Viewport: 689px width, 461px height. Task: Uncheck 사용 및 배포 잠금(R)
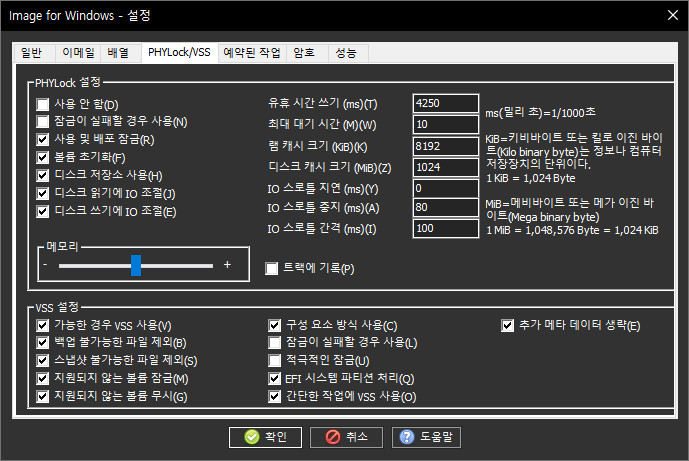[43, 140]
